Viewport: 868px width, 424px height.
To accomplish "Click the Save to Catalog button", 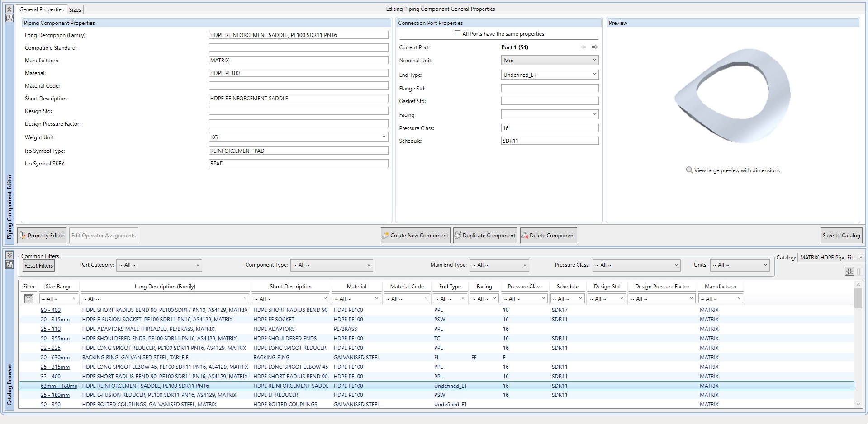I will [841, 236].
